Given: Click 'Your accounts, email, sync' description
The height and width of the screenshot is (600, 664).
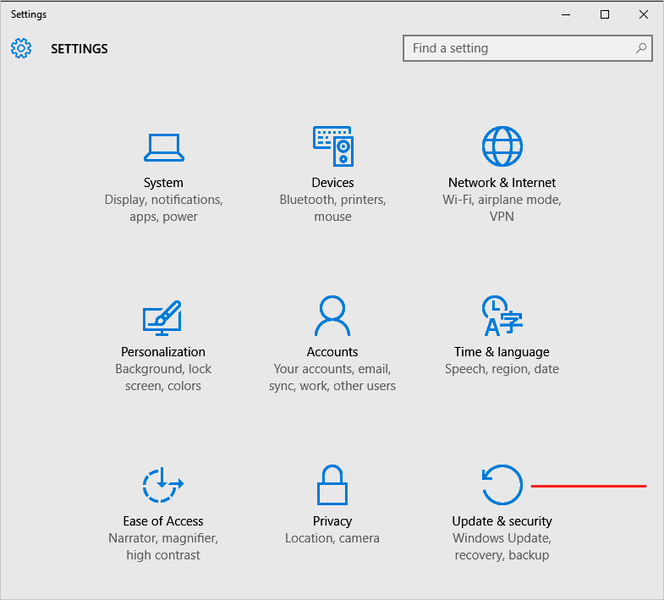Looking at the screenshot, I should [x=332, y=377].
